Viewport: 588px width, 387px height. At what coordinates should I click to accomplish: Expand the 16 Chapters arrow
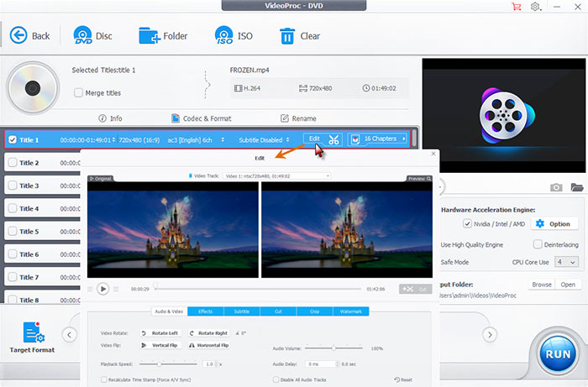(404, 139)
